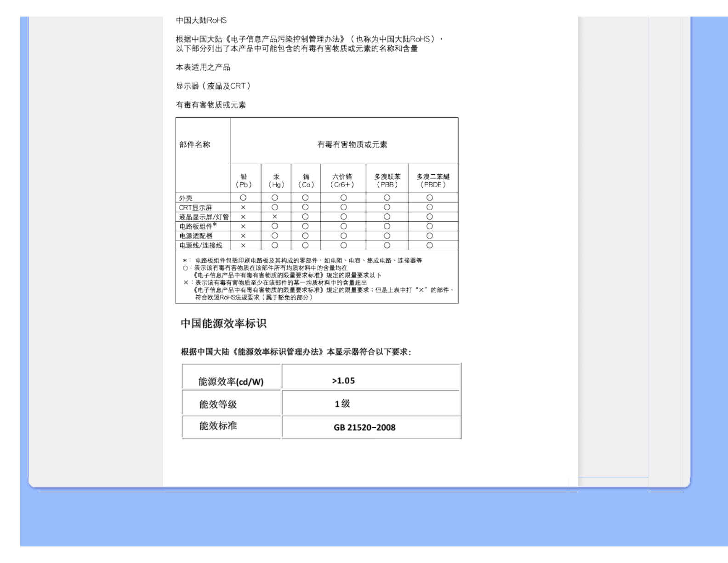Click the 1级 efficiency grade cell
The image size is (728, 563).
click(342, 404)
